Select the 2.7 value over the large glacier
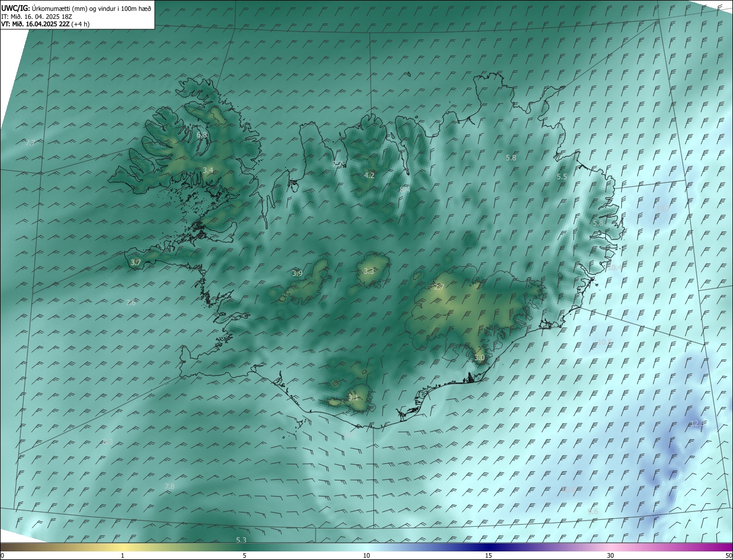This screenshot has height=560, width=733. click(x=439, y=287)
